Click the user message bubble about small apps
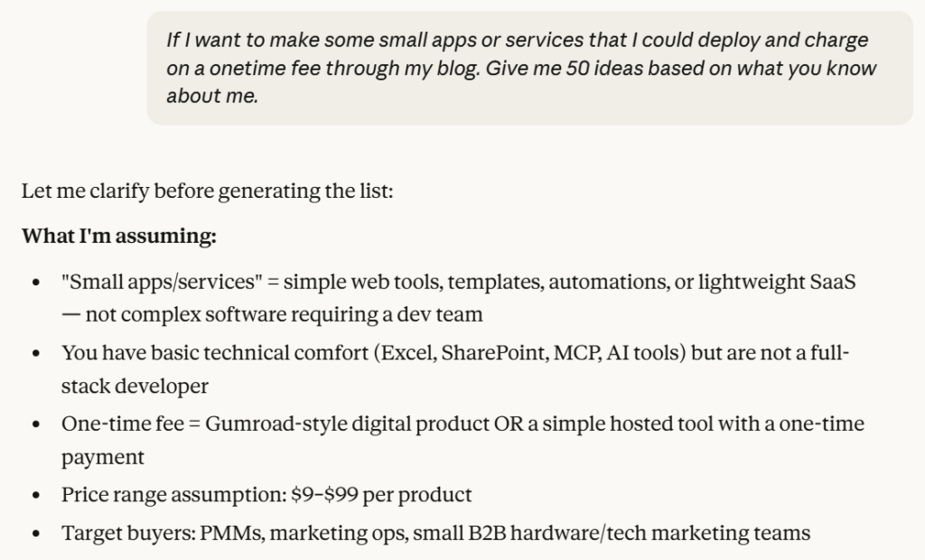This screenshot has height=560, width=925. [x=529, y=68]
